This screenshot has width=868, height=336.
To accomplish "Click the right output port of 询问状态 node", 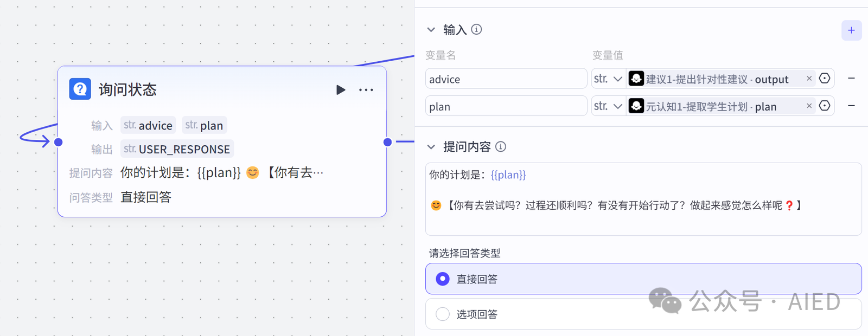I will point(387,142).
